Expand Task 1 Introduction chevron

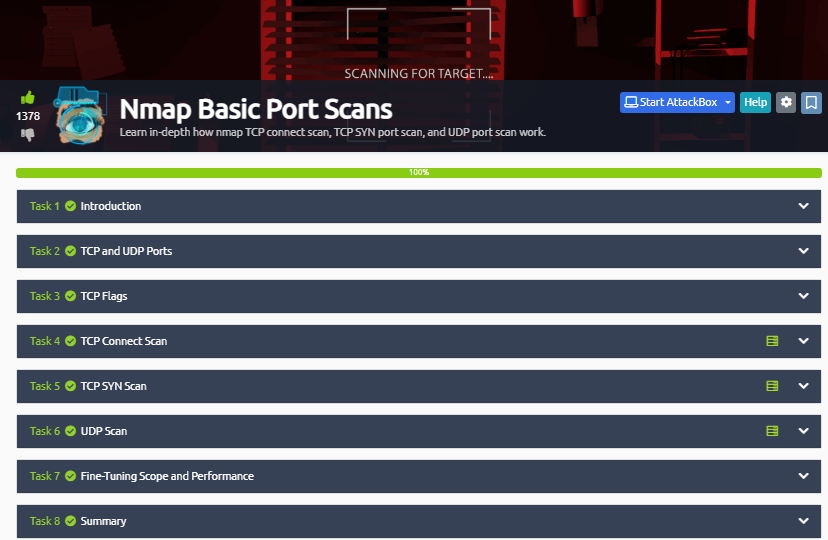click(803, 206)
